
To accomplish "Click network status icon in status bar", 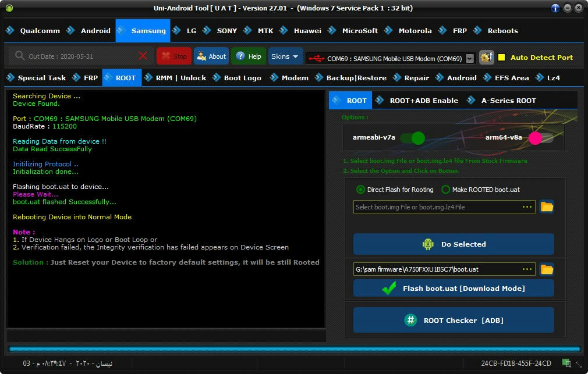I will (x=566, y=363).
